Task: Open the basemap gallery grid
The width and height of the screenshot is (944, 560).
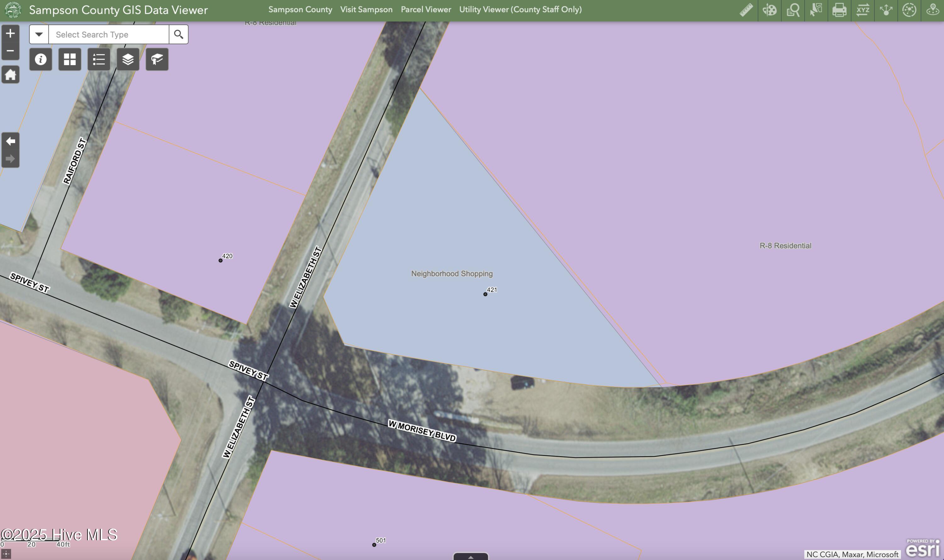Action: (x=70, y=59)
